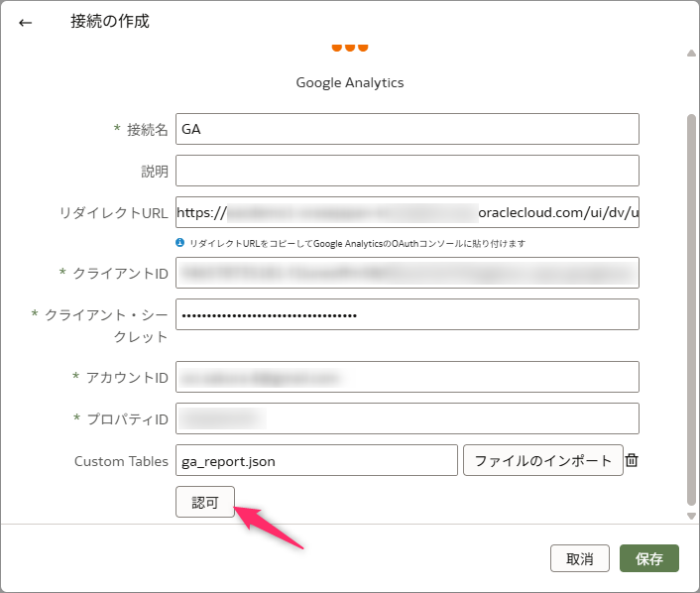
Task: Click the 接続名 field containing GA
Action: (x=408, y=129)
